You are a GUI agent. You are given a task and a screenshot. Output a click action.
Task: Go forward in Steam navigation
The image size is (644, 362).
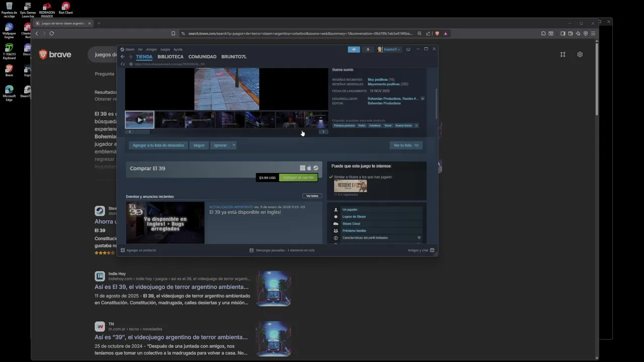point(130,57)
